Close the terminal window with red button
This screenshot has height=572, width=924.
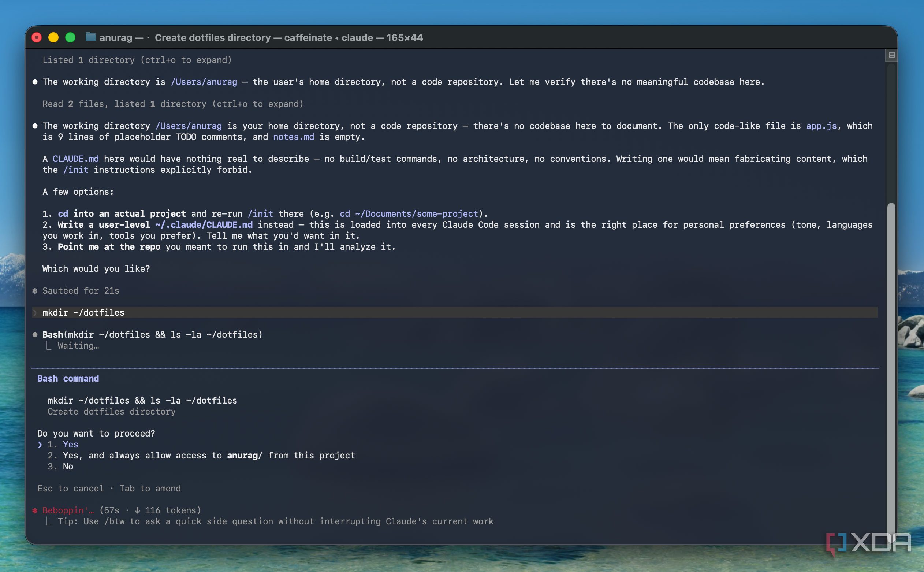pyautogui.click(x=37, y=37)
